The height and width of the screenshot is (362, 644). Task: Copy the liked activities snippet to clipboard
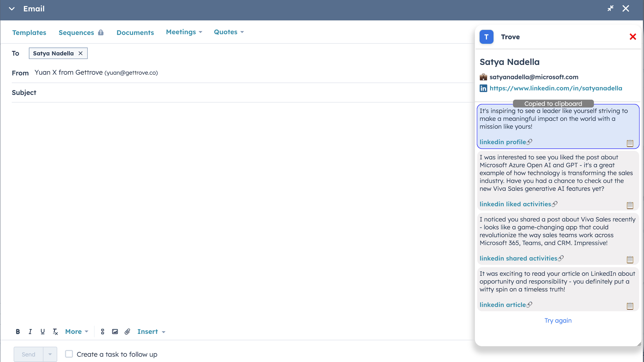pos(630,205)
